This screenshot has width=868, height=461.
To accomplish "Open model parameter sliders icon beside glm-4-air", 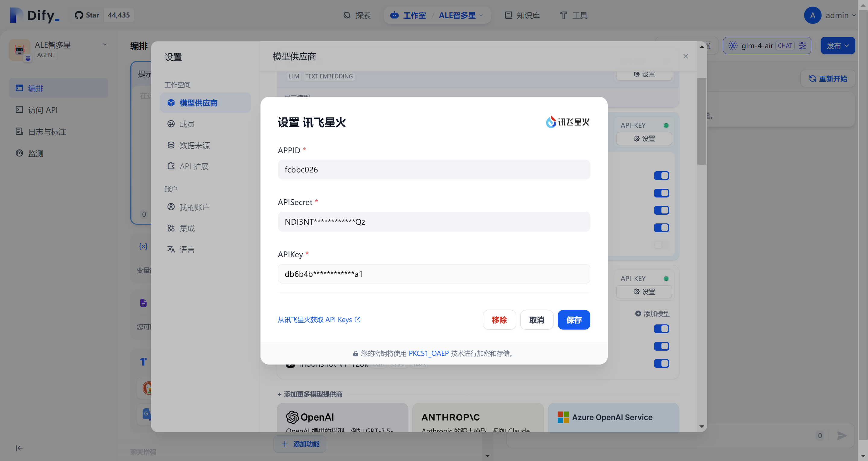I will click(x=802, y=46).
